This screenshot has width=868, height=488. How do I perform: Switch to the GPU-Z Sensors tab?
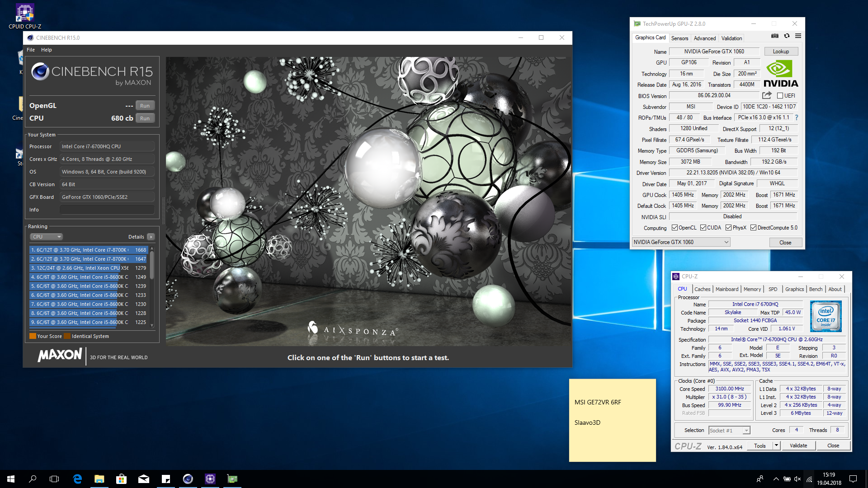[x=679, y=38]
